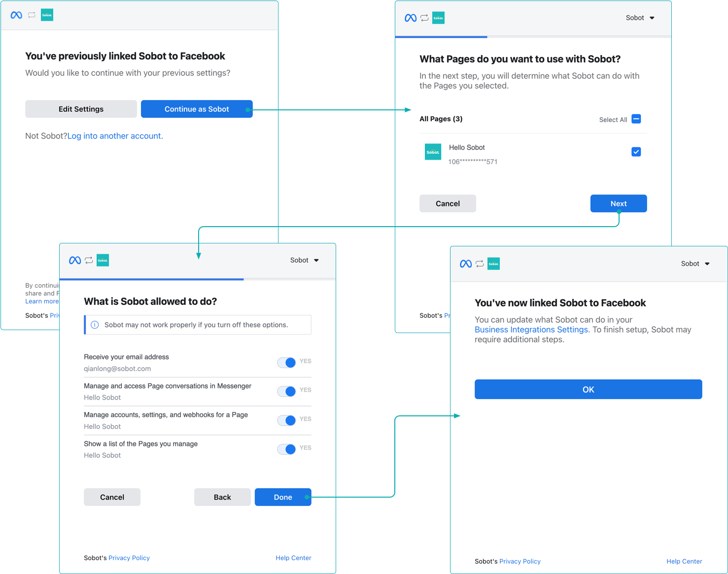Open Privacy Policy link in permissions dialog
Screen dimensions: 728x574
point(129,558)
